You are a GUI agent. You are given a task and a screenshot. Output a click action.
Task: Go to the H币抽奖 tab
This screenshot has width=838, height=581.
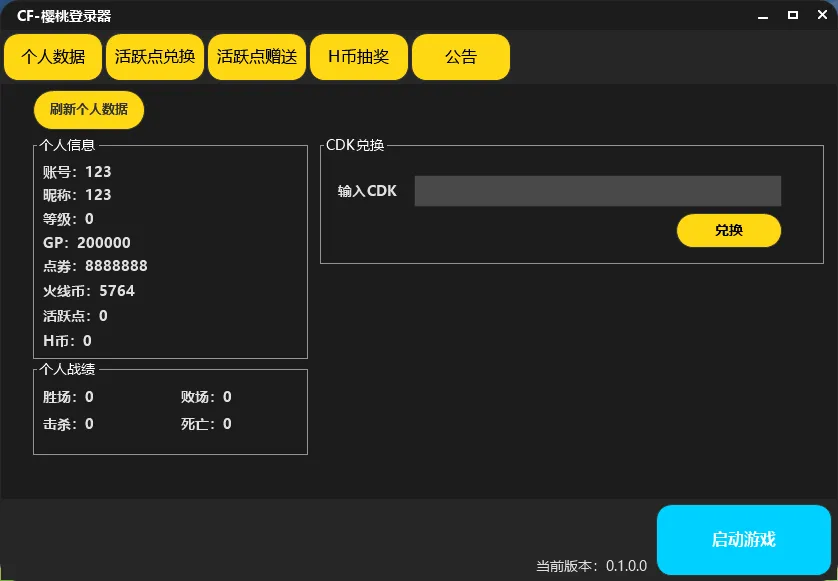pyautogui.click(x=359, y=57)
